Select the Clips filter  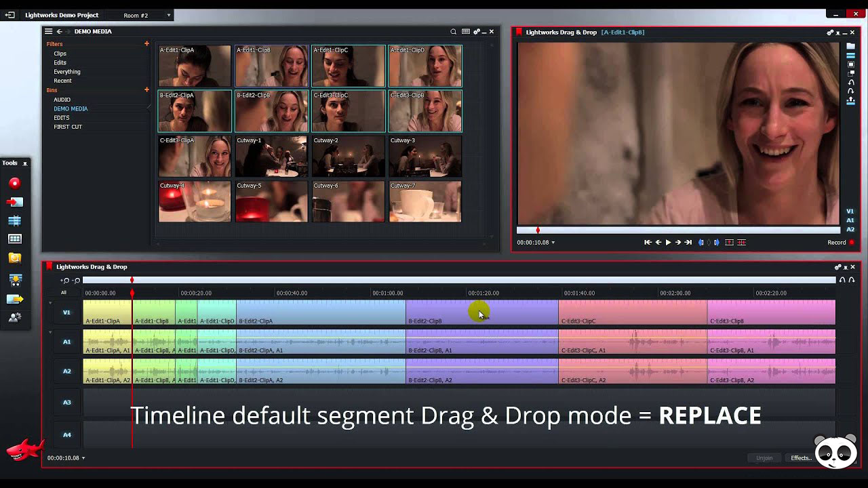coord(60,54)
